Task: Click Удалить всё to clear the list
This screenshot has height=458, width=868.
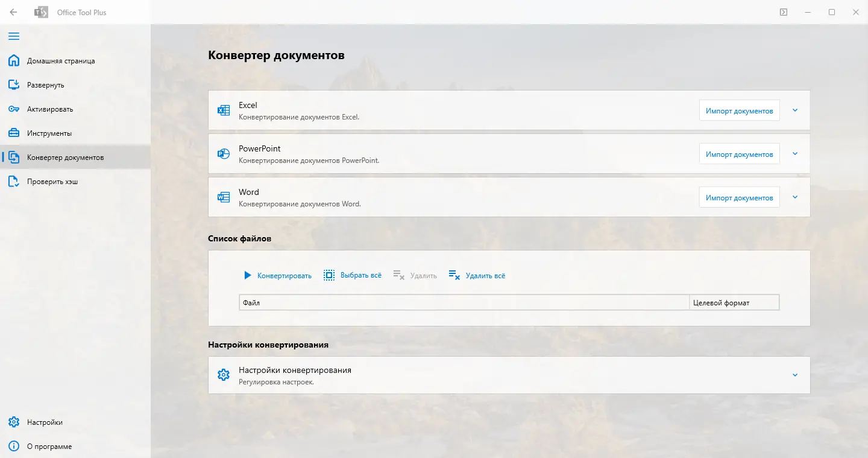Action: (477, 275)
